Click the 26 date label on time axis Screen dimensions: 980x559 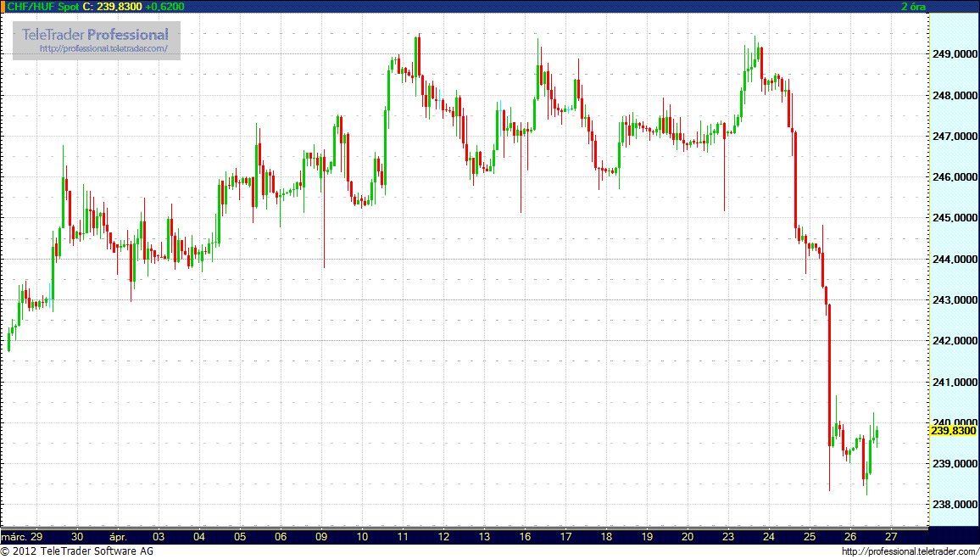pos(850,536)
